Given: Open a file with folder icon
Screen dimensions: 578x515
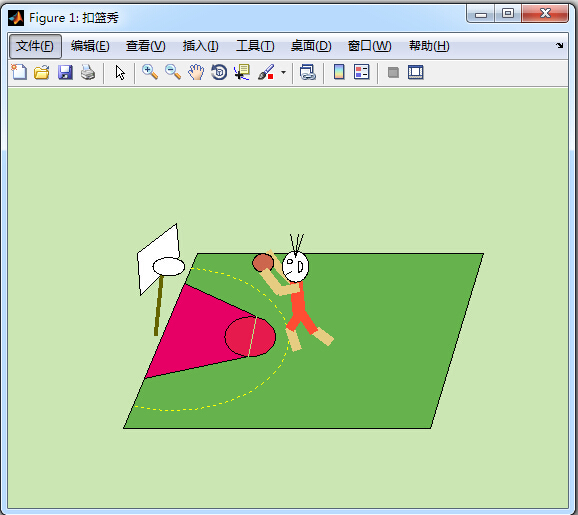Looking at the screenshot, I should tap(42, 72).
